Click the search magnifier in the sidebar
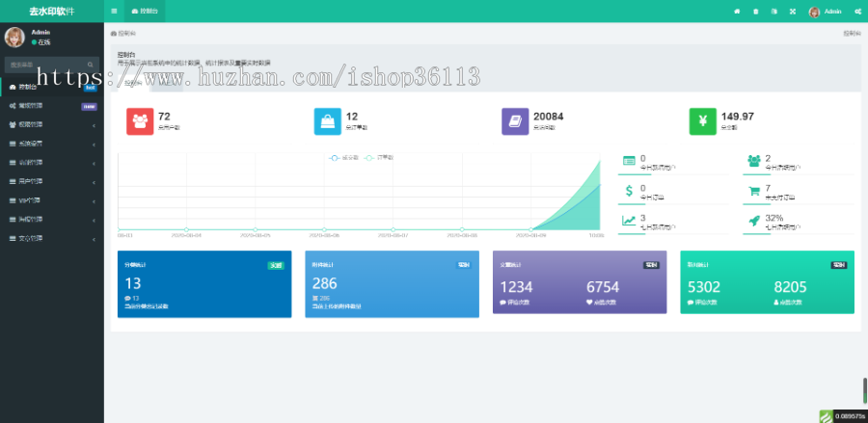 click(x=91, y=65)
